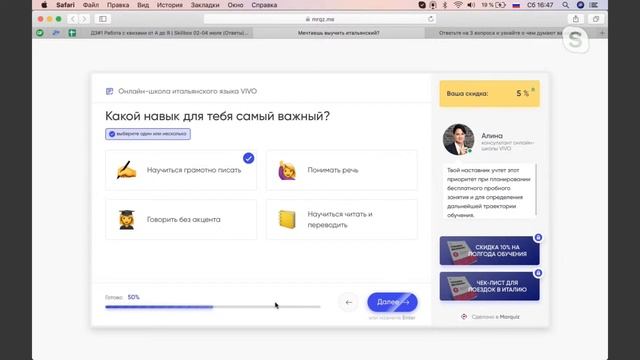Click the blue checkmark on the writing option
The image size is (640, 360).
(x=249, y=158)
